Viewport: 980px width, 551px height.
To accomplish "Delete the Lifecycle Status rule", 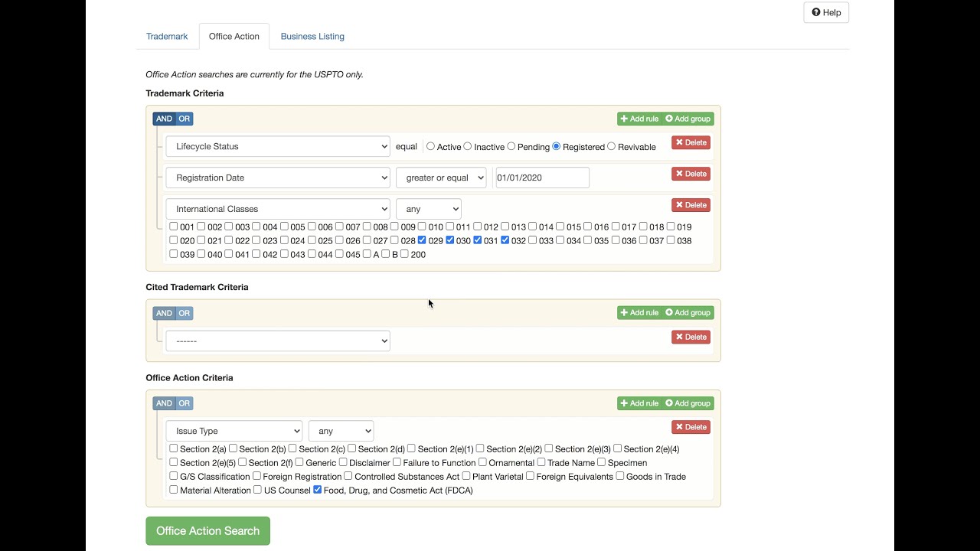I will (691, 142).
